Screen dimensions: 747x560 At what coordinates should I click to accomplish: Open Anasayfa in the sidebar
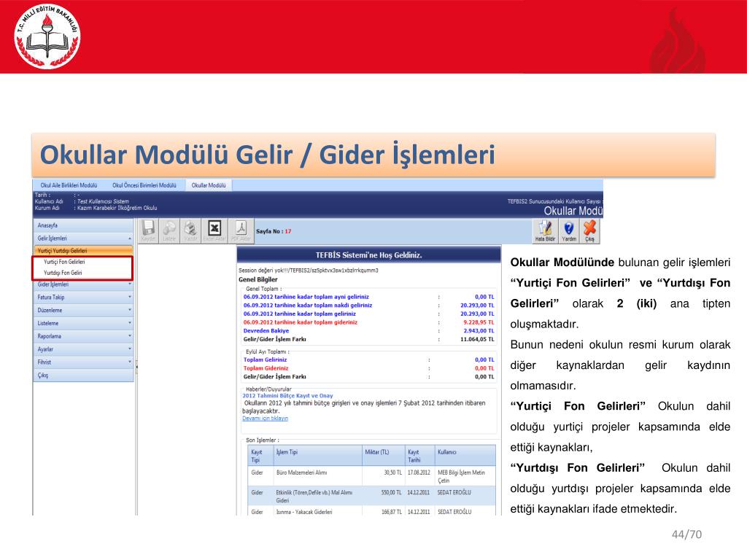point(83,225)
